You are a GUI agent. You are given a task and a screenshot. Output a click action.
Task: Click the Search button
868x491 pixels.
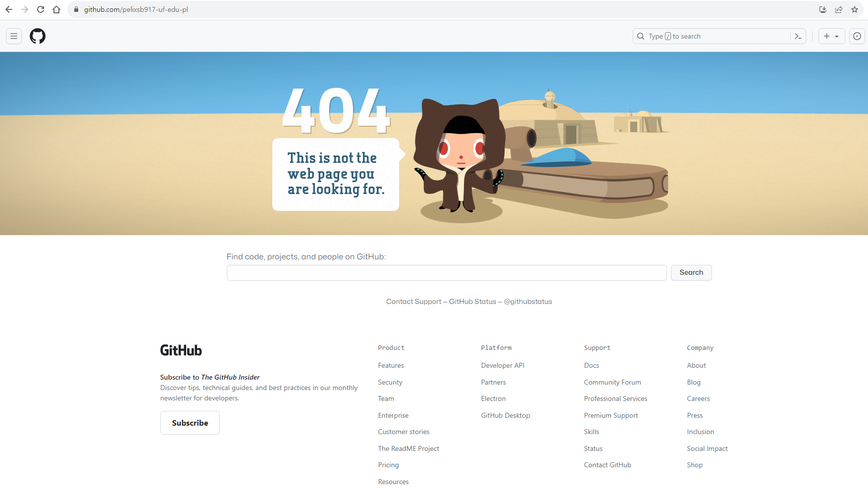coord(691,273)
